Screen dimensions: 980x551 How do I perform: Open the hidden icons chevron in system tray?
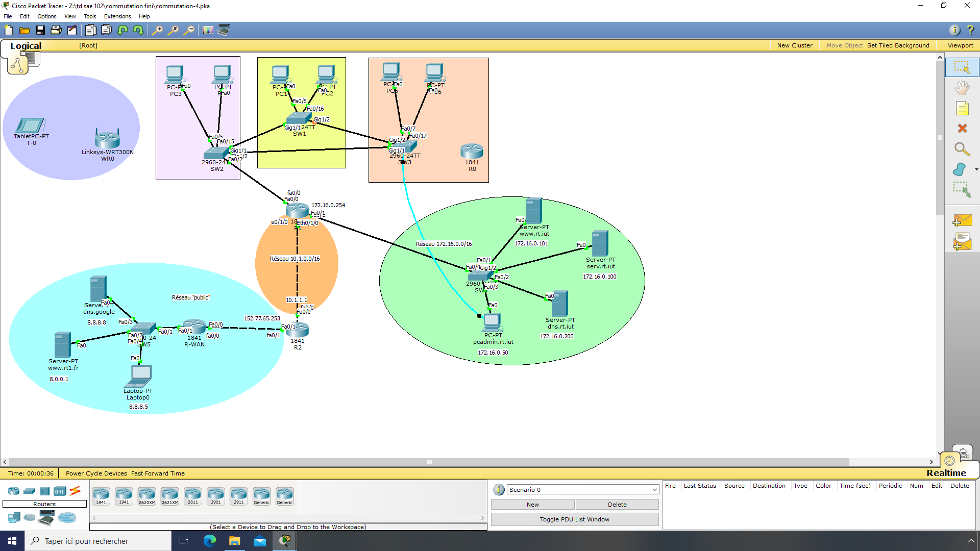pyautogui.click(x=971, y=541)
